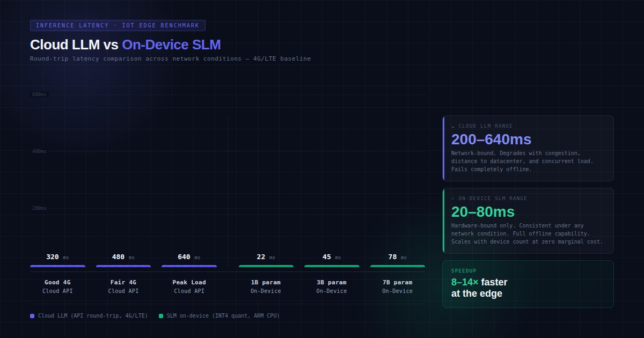This screenshot has width=644, height=338.
Task: Select the 7B param on-device bar
Action: (x=397, y=266)
